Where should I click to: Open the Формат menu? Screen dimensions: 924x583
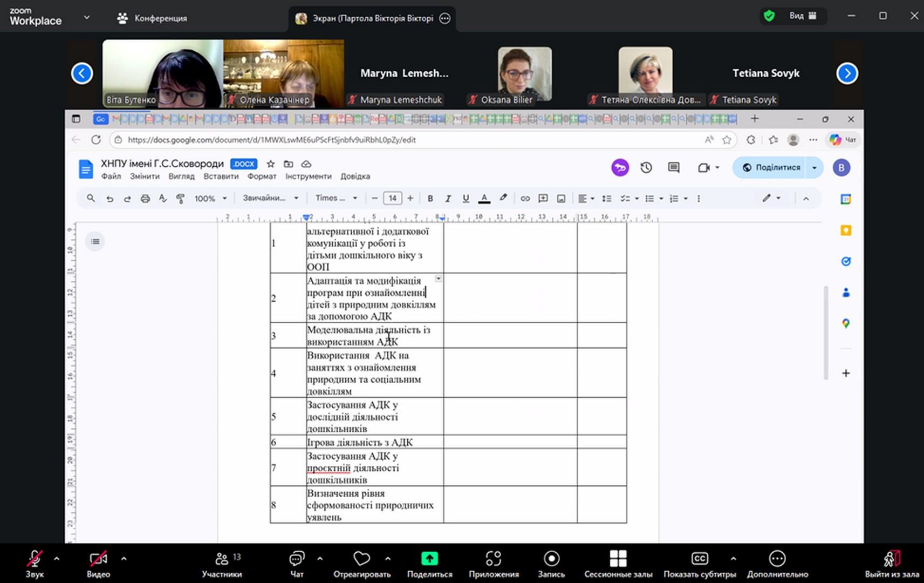click(x=262, y=177)
